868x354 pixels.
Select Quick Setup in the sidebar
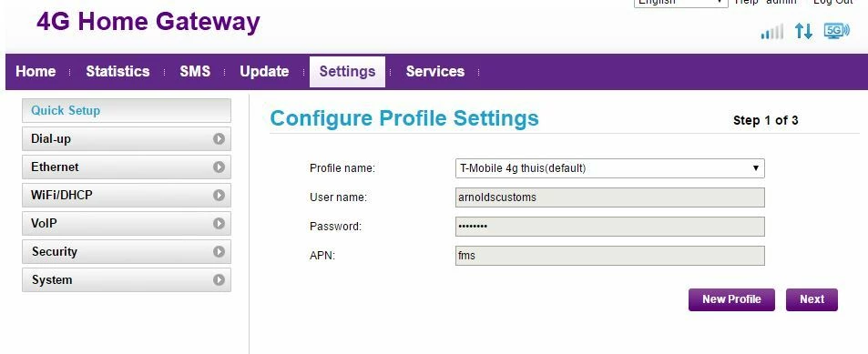click(127, 111)
